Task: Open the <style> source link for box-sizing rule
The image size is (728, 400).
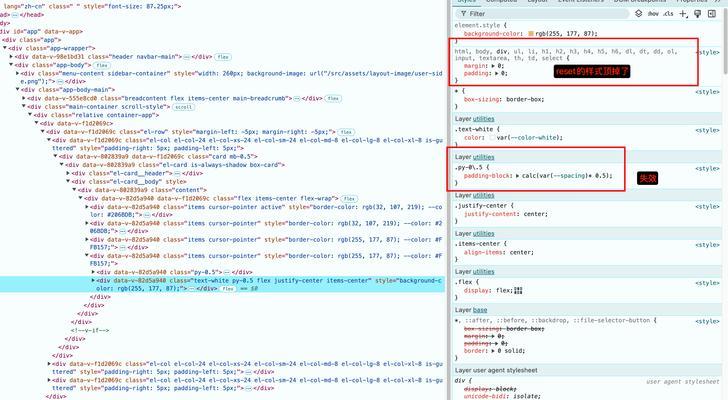Action: [708, 92]
